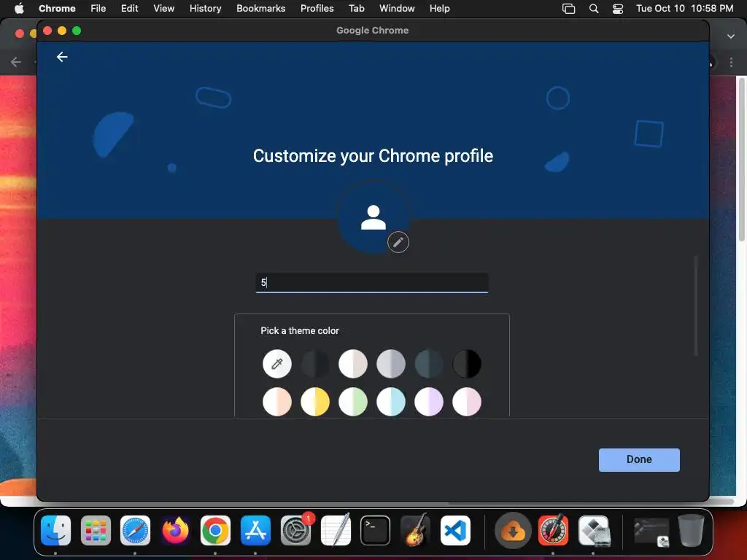Click the back arrow in profile dialog
The image size is (747, 560).
pyautogui.click(x=62, y=57)
